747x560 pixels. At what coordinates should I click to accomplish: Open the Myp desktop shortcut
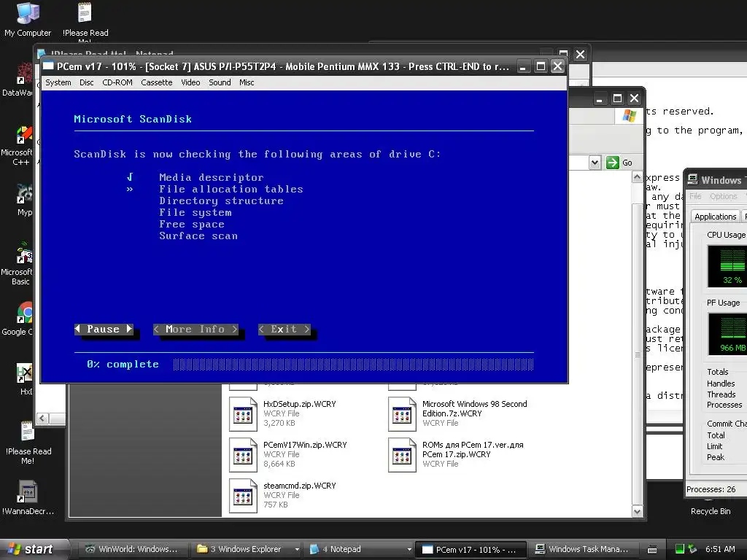(24, 200)
